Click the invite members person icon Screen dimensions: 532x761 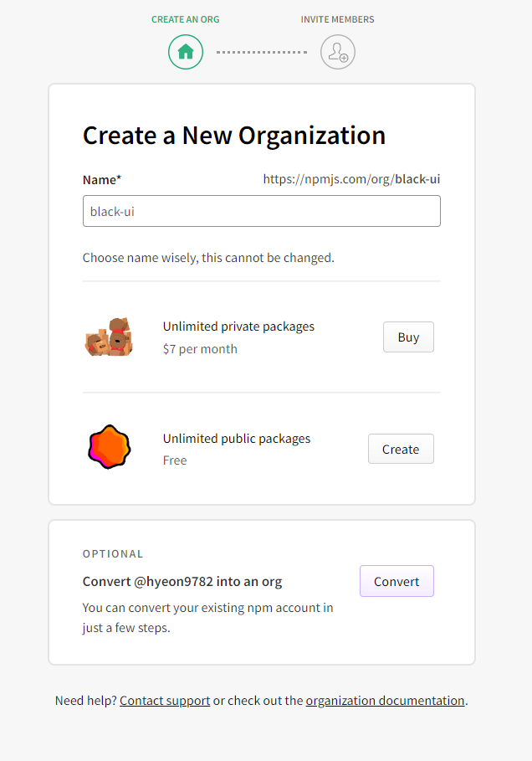tap(338, 52)
